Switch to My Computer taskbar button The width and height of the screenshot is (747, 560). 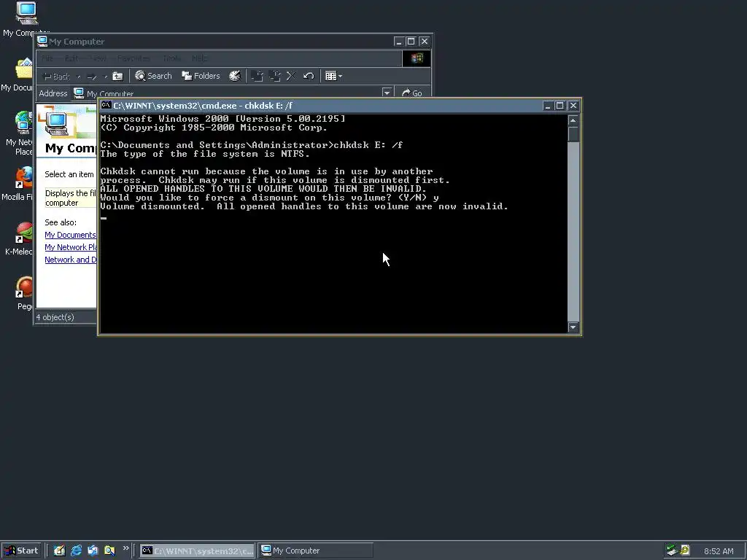click(x=315, y=551)
